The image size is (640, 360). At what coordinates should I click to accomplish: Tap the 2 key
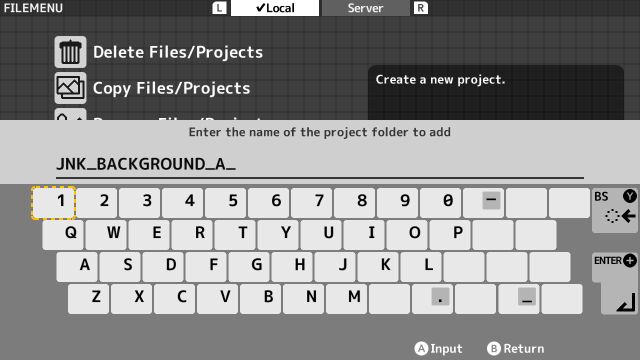pos(97,202)
